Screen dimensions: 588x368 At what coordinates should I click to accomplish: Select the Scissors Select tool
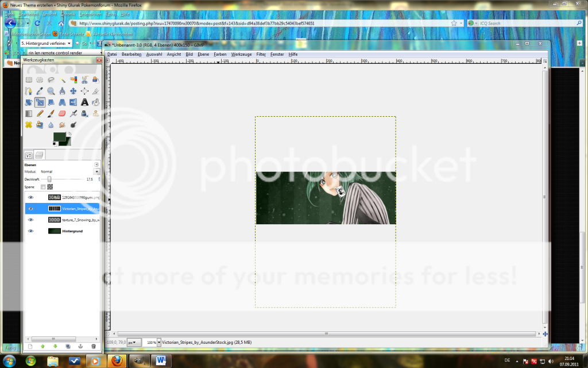85,79
